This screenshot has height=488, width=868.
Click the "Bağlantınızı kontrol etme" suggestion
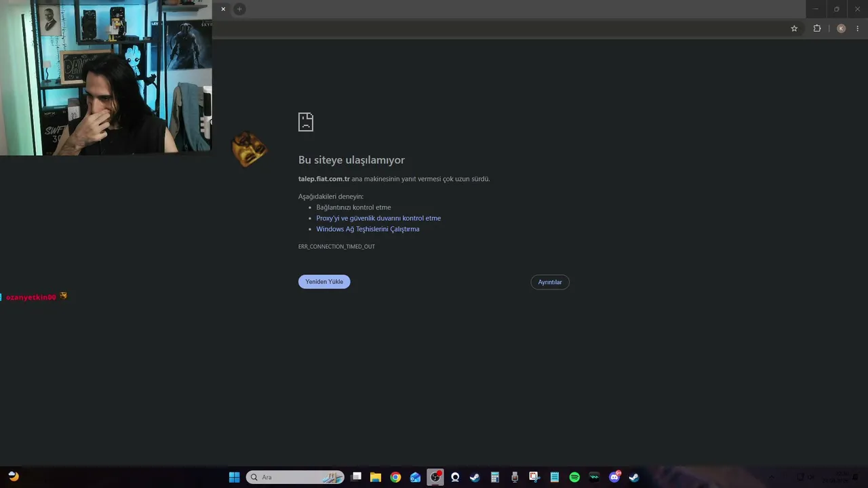coord(353,207)
